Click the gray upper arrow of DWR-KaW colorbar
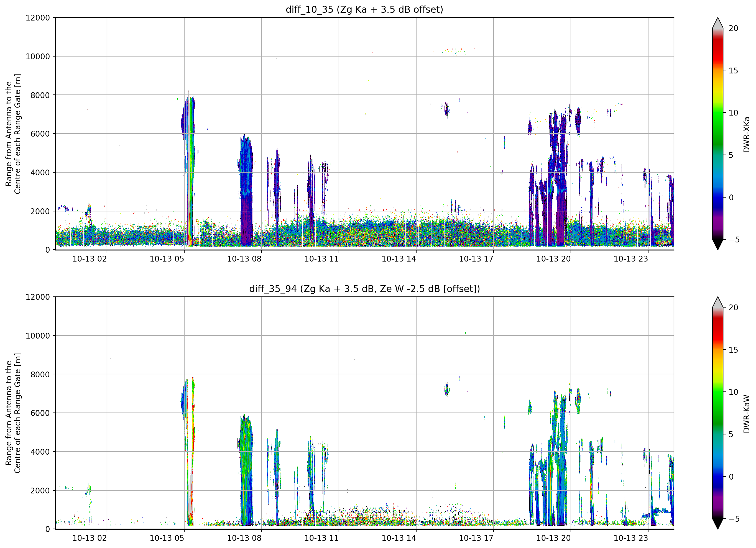 718,302
